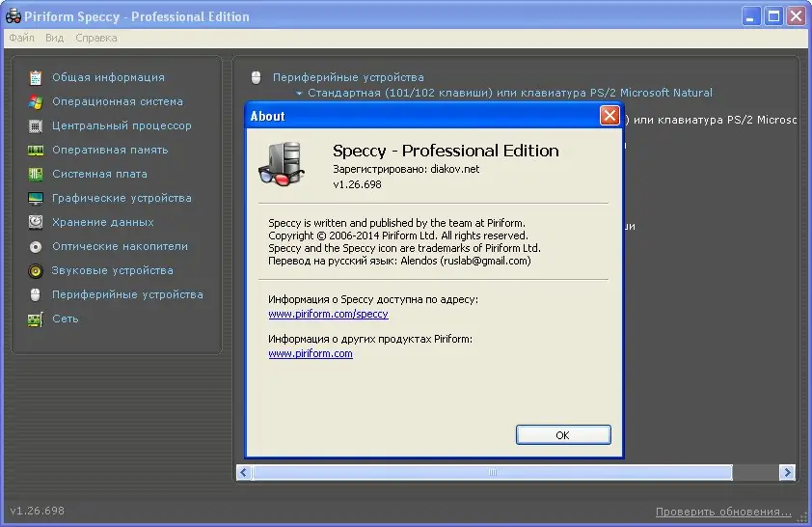Open the Общая информация summary icon

(x=36, y=78)
